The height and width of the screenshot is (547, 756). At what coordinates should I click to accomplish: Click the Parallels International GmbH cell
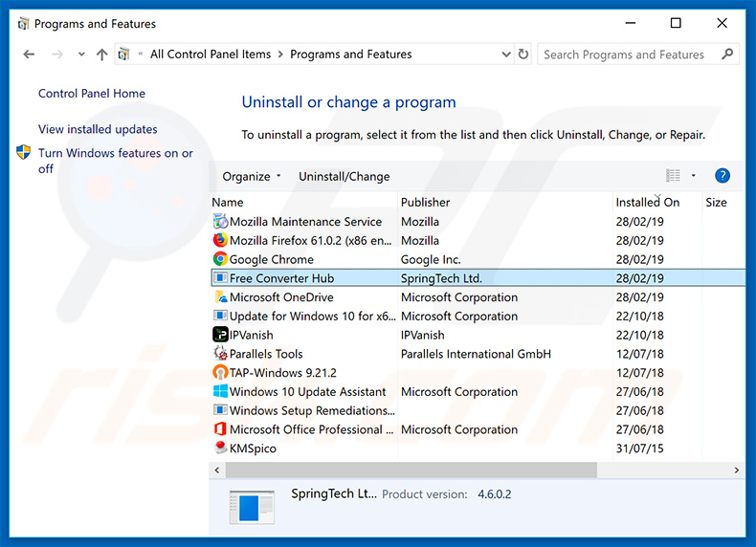click(x=476, y=354)
